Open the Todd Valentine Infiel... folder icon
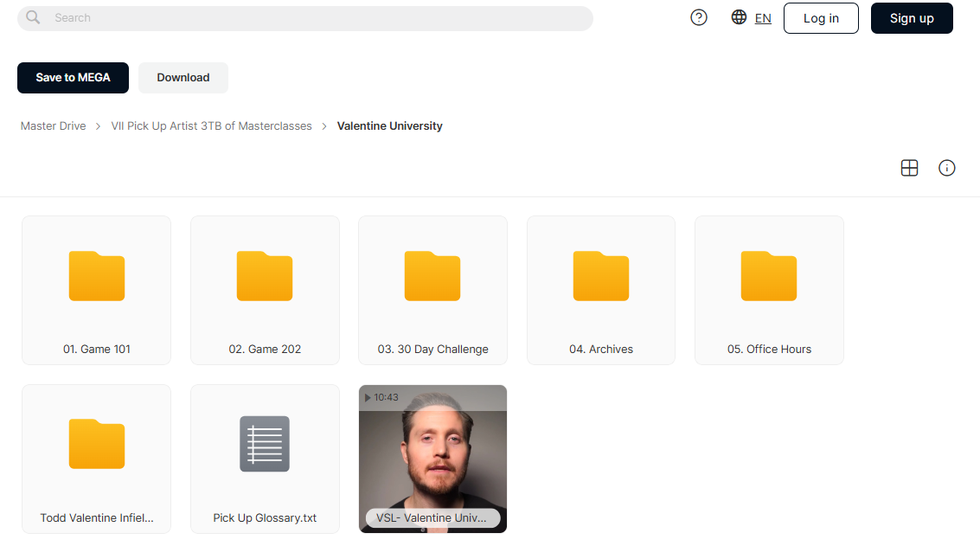The width and height of the screenshot is (980, 546). (97, 444)
